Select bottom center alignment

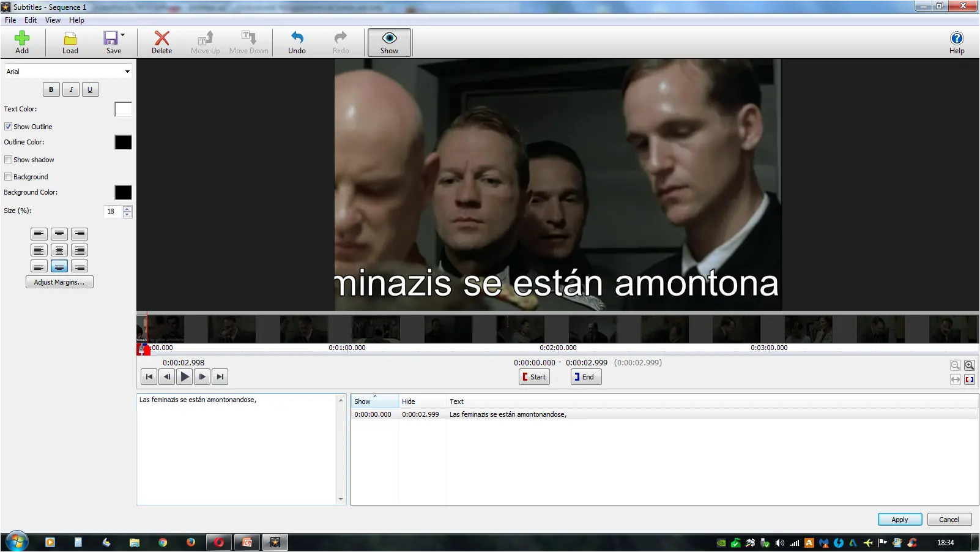pyautogui.click(x=59, y=266)
